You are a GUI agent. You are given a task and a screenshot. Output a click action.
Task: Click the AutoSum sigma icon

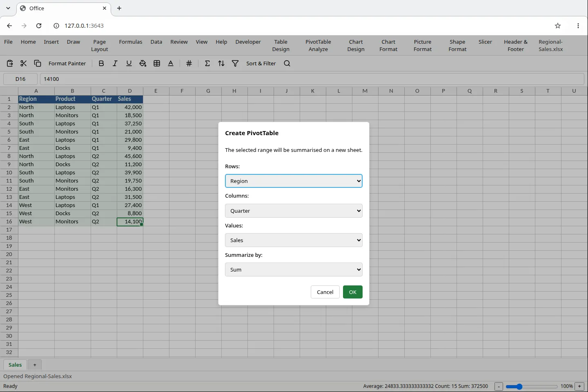pos(207,63)
